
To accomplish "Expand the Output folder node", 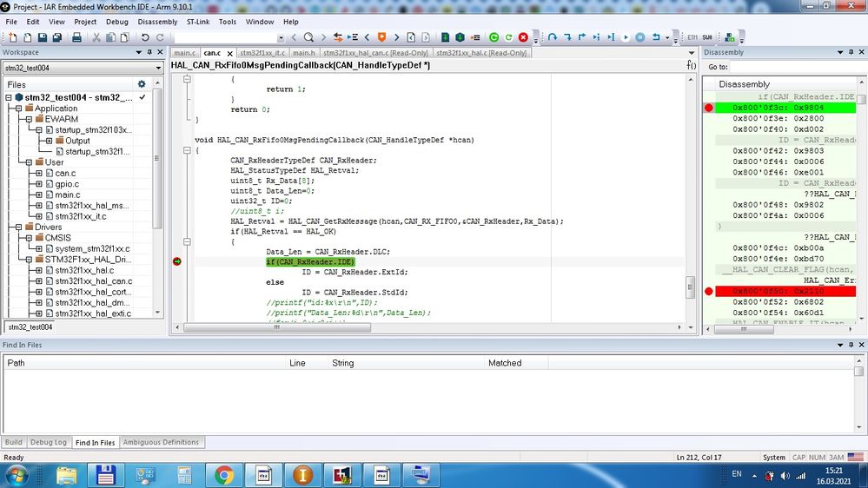I will 49,141.
